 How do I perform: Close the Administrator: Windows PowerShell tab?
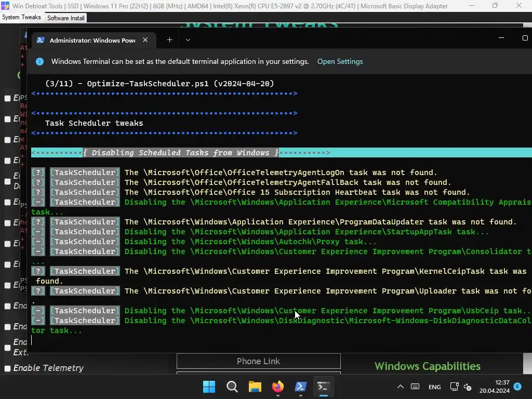(145, 40)
